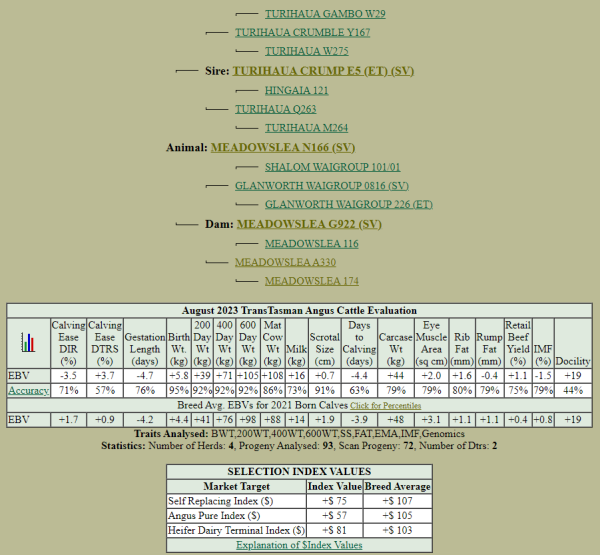Select the +$ 57 index value
The image size is (600, 555).
click(x=334, y=516)
